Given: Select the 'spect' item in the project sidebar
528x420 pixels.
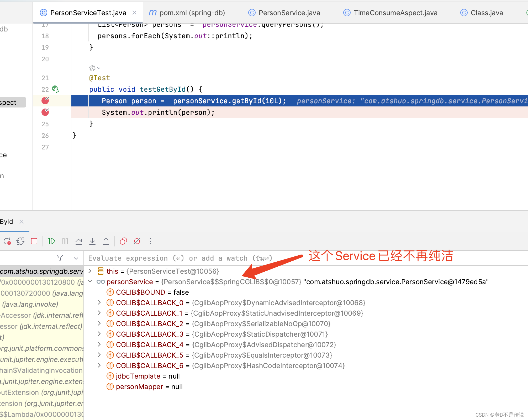Looking at the screenshot, I should point(13,102).
